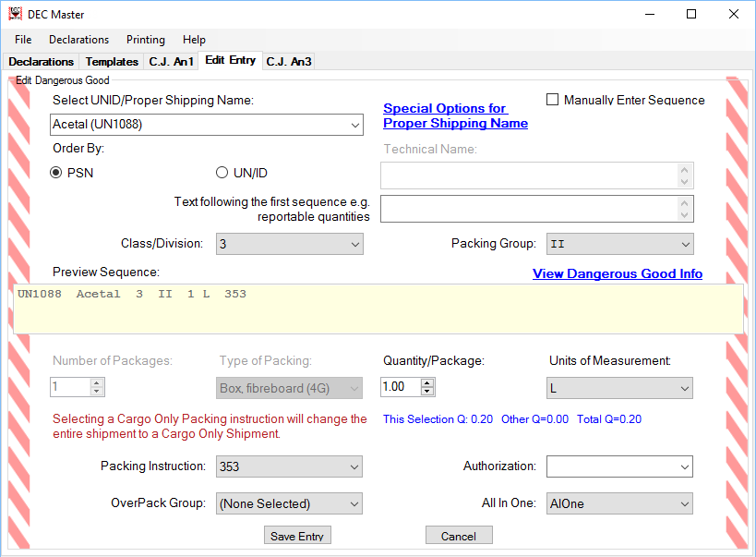Switch to the Templates tab
756x557 pixels.
coord(112,62)
